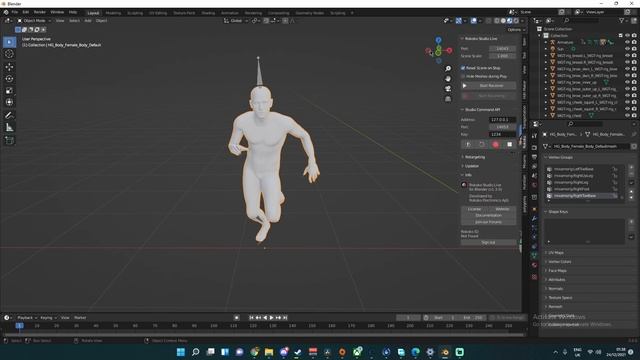Screen dimensions: 640x360
Task: Click the Website button
Action: click(502, 209)
